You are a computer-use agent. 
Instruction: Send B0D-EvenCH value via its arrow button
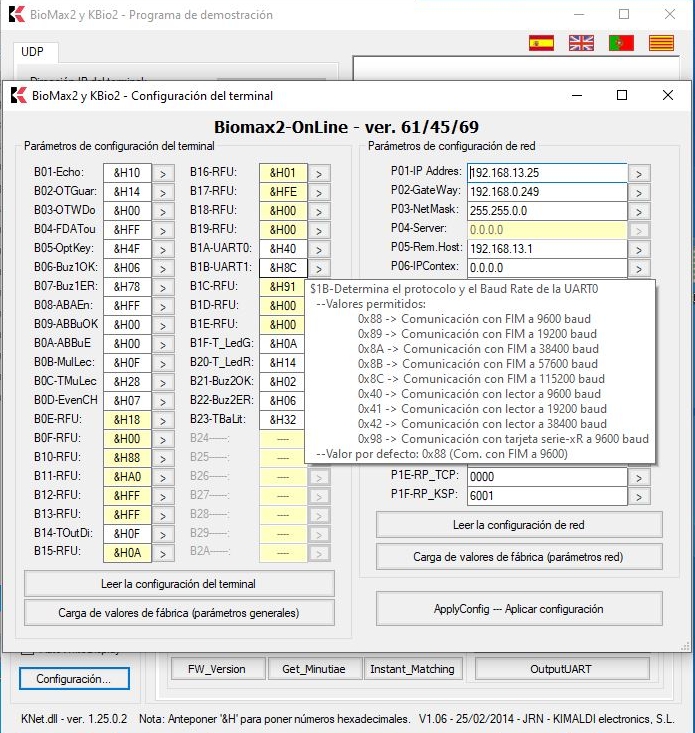pos(163,402)
